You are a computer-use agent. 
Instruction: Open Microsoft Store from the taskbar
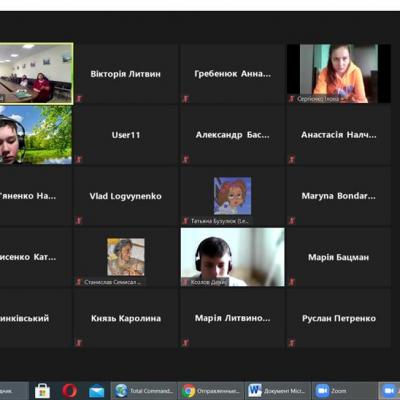pyautogui.click(x=42, y=391)
